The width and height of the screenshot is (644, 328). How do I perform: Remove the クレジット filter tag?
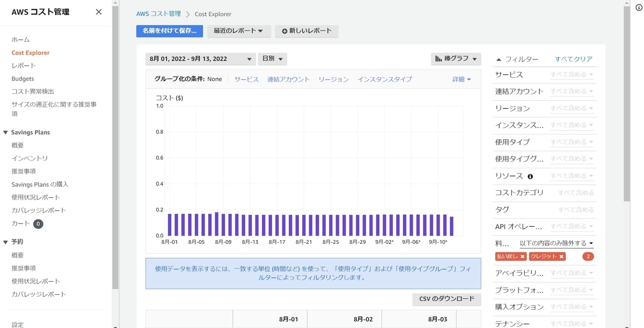[562, 257]
